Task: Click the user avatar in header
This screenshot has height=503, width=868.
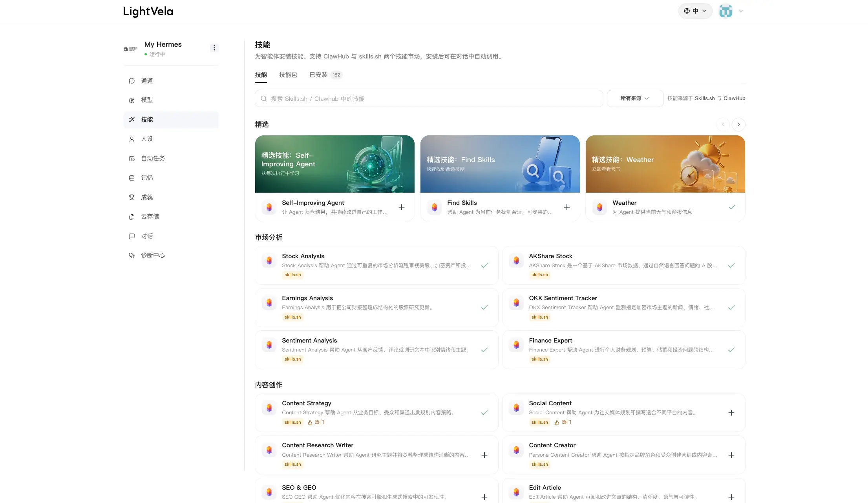Action: tap(725, 11)
